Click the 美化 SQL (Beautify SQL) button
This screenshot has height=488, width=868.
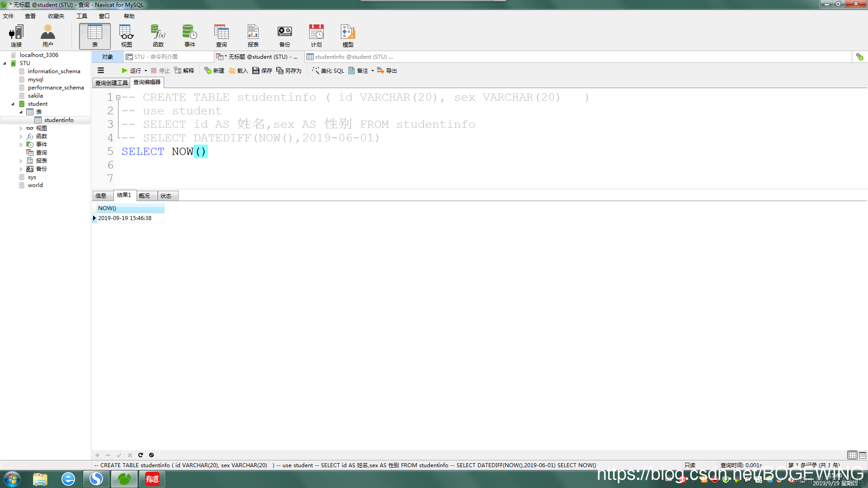click(x=328, y=70)
